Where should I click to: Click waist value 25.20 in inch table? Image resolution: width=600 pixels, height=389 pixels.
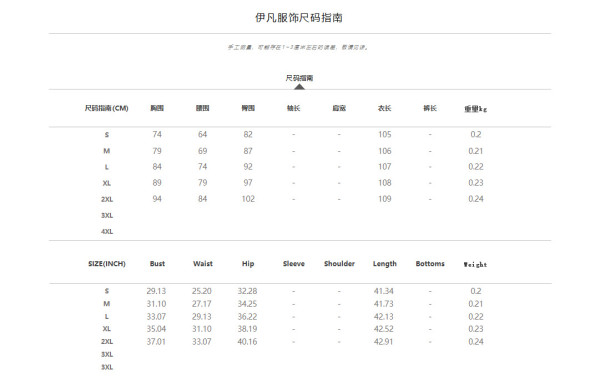point(202,291)
